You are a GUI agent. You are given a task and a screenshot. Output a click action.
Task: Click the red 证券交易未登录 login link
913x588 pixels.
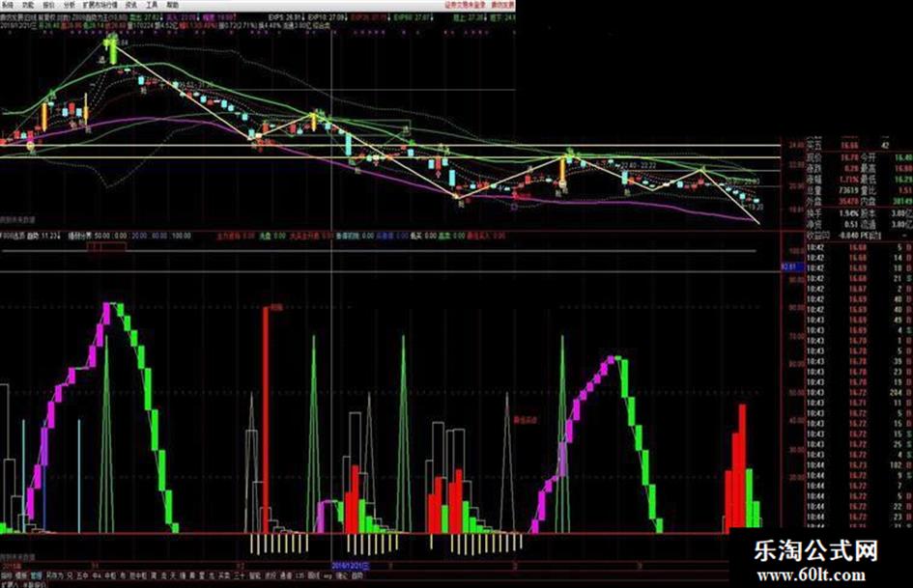click(466, 5)
